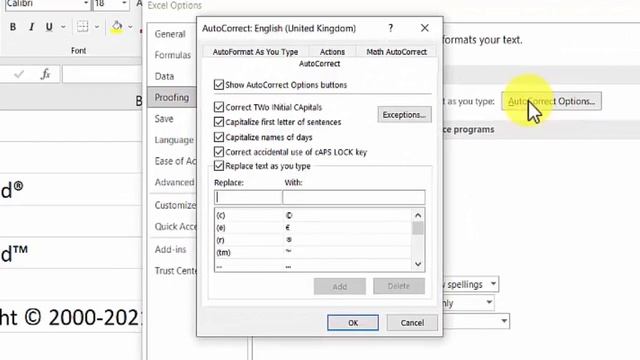The width and height of the screenshot is (640, 360).
Task: Select the (e) euro replacement row
Action: (313, 227)
